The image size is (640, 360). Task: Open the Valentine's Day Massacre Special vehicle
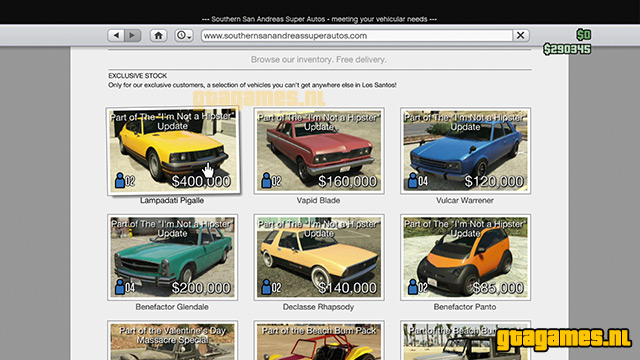click(172, 340)
